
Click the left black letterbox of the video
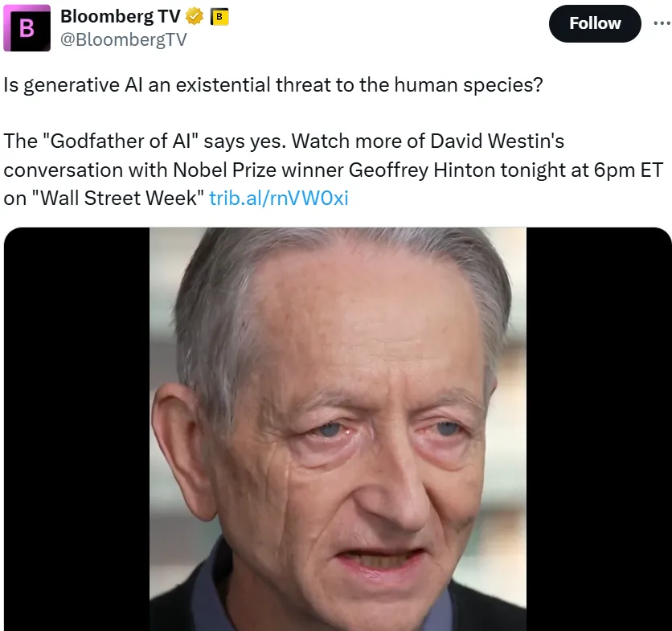tap(76, 429)
